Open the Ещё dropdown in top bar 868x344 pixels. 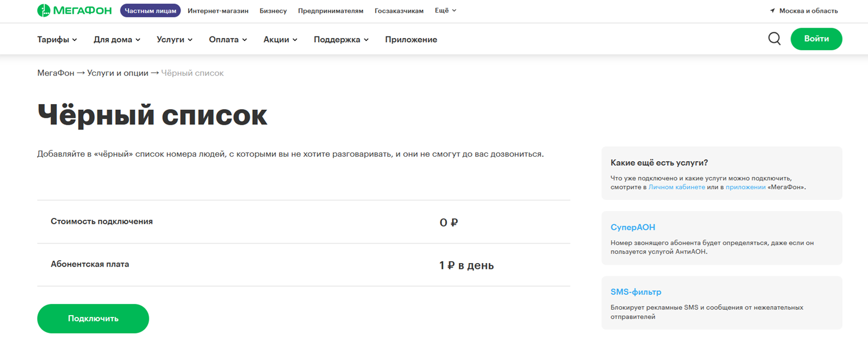(x=446, y=10)
